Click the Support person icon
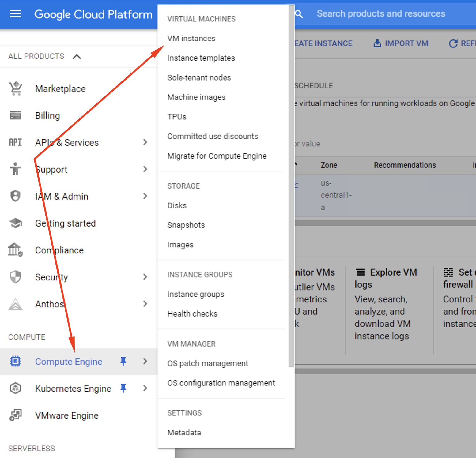The height and width of the screenshot is (458, 476). [15, 169]
